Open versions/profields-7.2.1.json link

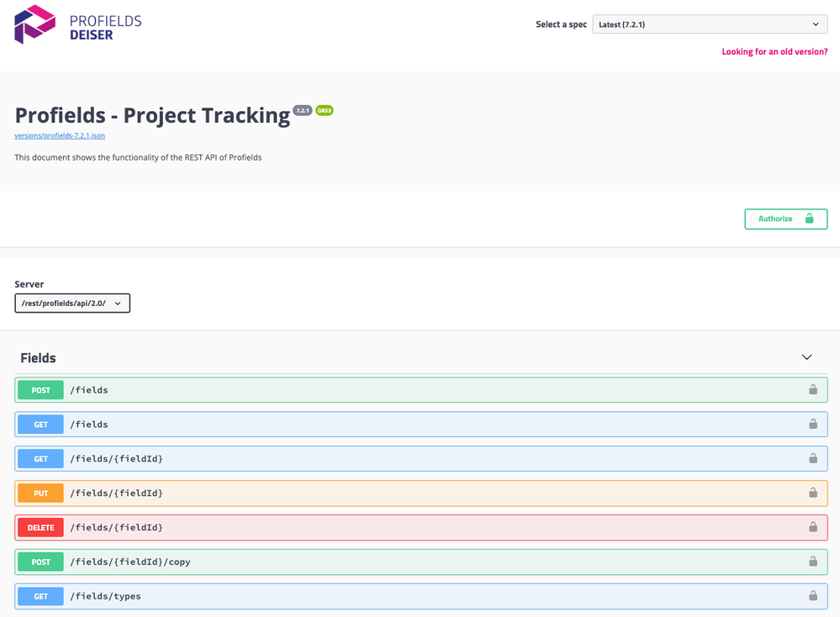(x=60, y=135)
